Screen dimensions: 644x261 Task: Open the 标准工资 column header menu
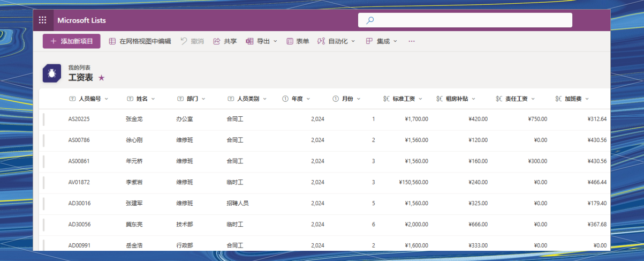(420, 99)
